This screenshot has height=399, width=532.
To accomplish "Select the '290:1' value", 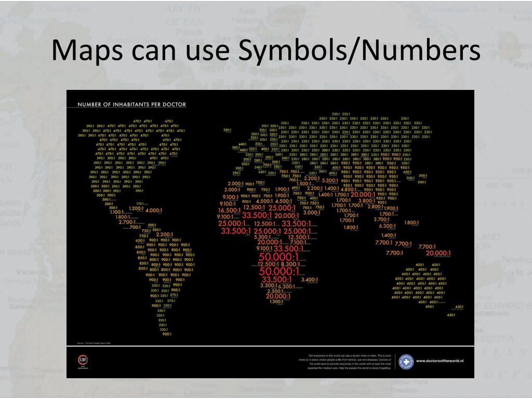I will [236, 173].
